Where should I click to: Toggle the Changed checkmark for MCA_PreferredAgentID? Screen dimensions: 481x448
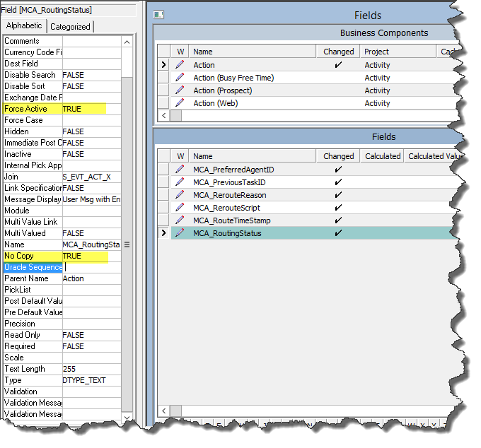coord(338,169)
